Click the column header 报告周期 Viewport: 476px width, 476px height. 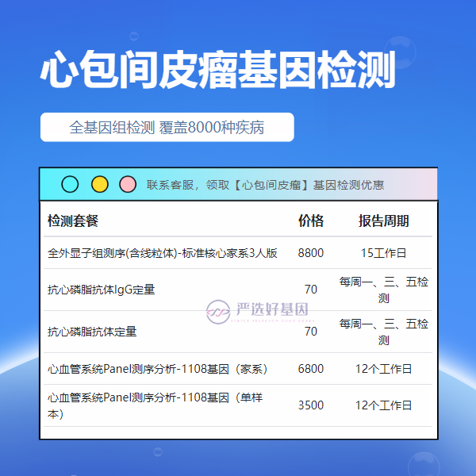point(383,221)
